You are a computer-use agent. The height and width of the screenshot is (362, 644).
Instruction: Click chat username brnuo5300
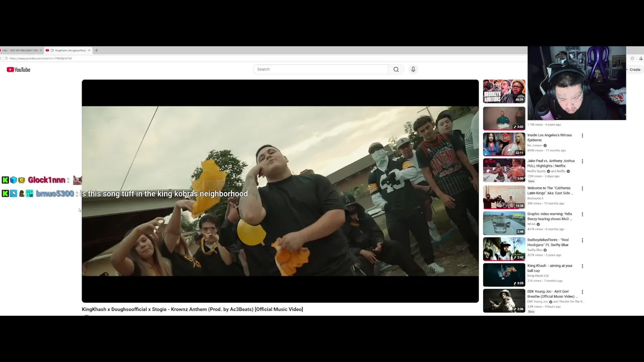coord(55,194)
